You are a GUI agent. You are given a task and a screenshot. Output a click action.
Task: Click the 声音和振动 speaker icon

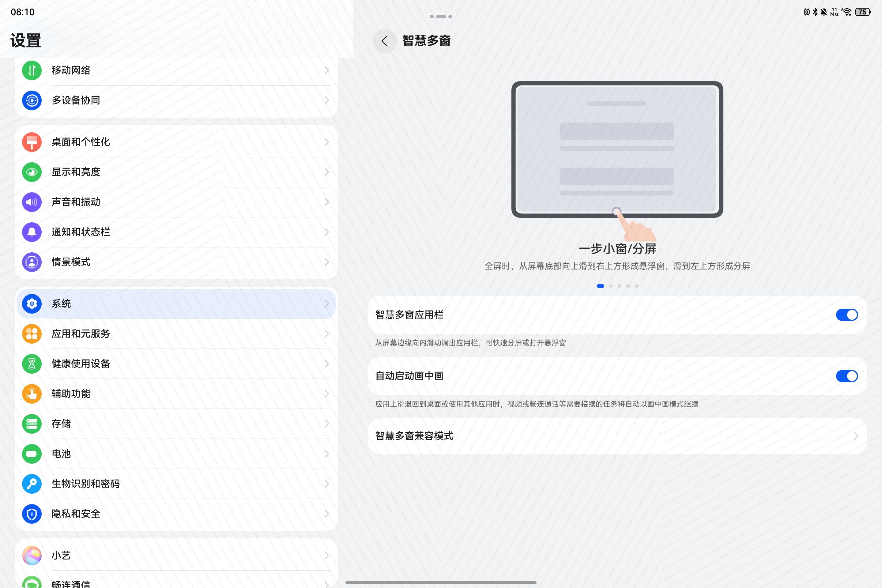coord(32,202)
